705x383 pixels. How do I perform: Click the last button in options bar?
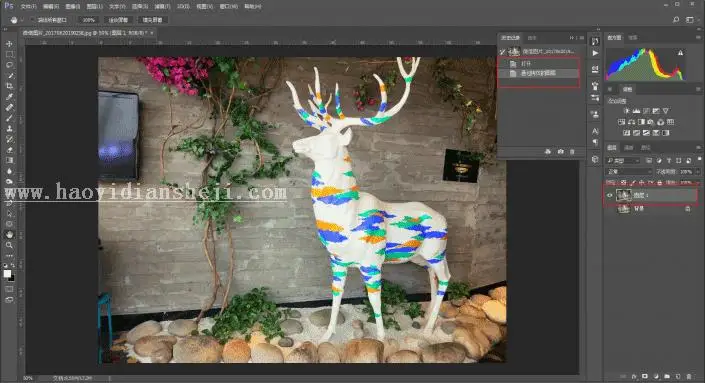pyautogui.click(x=152, y=20)
